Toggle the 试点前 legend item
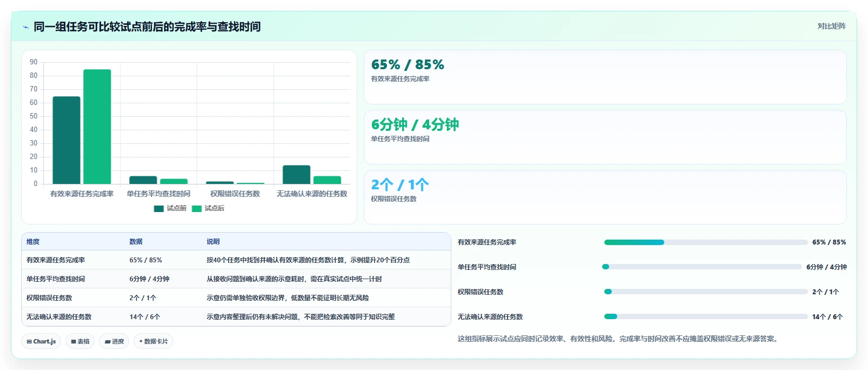This screenshot has height=370, width=868. [x=170, y=208]
